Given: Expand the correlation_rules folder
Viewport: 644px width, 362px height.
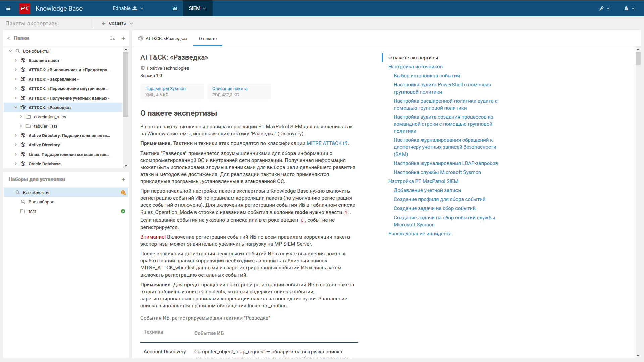Looking at the screenshot, I should click(21, 117).
